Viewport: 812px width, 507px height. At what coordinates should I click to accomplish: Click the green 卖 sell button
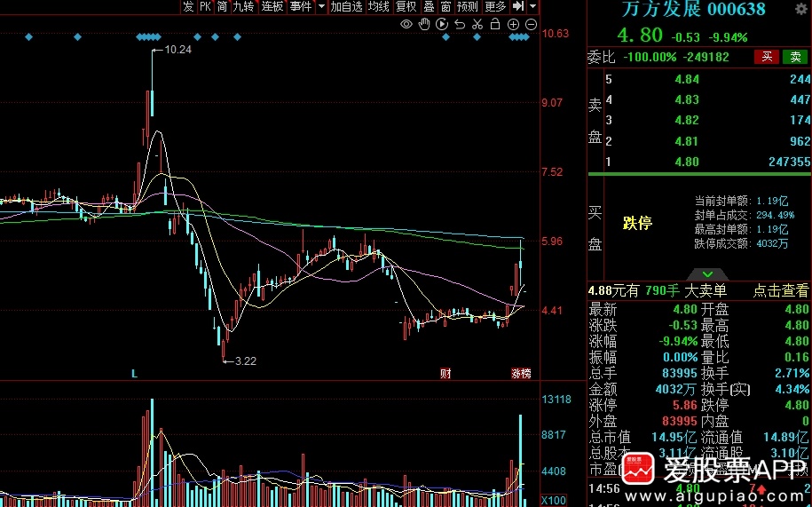[795, 57]
